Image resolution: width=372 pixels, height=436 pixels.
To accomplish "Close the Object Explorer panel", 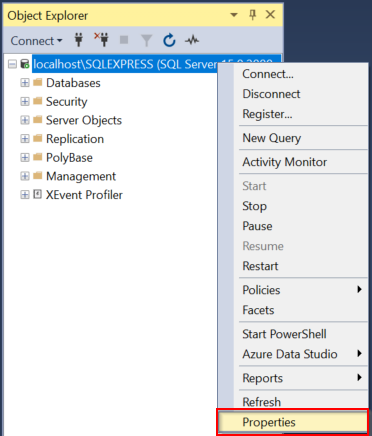I will coord(270,14).
